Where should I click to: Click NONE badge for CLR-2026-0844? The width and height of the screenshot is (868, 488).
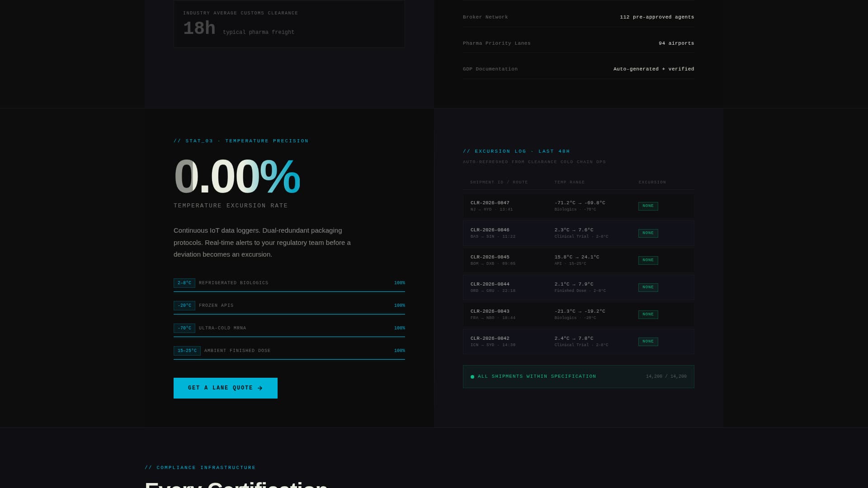(648, 287)
